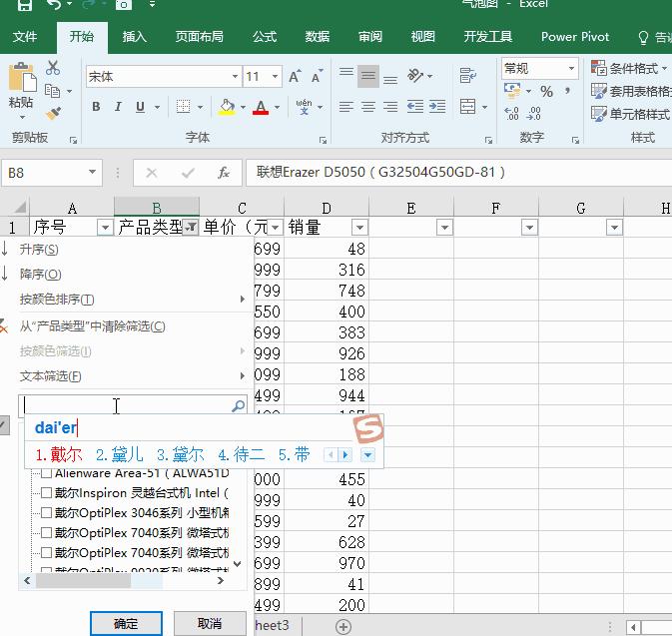This screenshot has height=636, width=672.
Task: Click the Paste clipboard icon
Action: coord(21,78)
